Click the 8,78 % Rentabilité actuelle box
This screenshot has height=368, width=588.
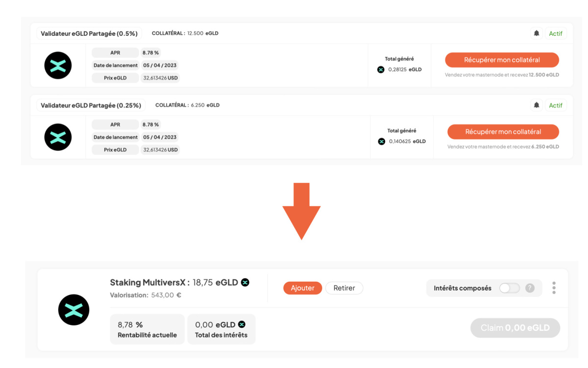[x=147, y=329]
